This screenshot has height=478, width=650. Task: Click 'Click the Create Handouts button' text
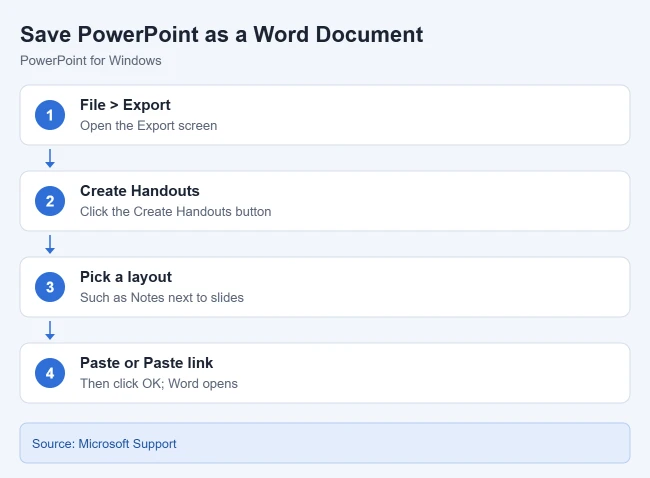tap(175, 211)
